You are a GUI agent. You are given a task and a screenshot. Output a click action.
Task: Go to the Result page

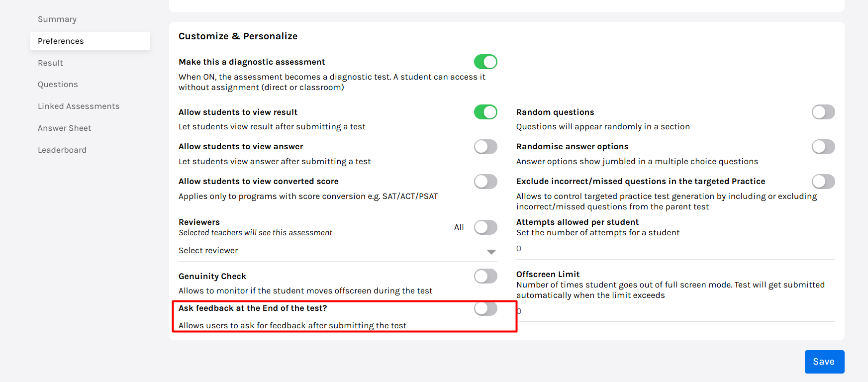(50, 63)
